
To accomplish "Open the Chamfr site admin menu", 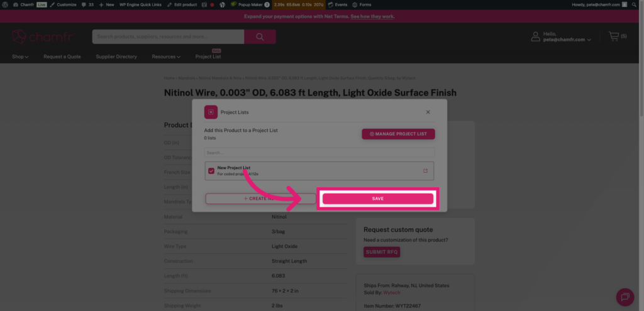I will pos(23,4).
